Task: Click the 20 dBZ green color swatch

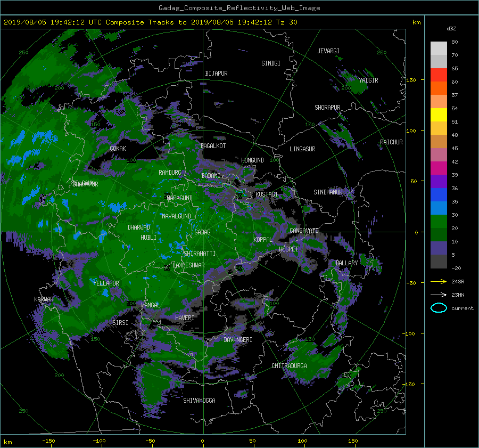Action: (x=439, y=222)
